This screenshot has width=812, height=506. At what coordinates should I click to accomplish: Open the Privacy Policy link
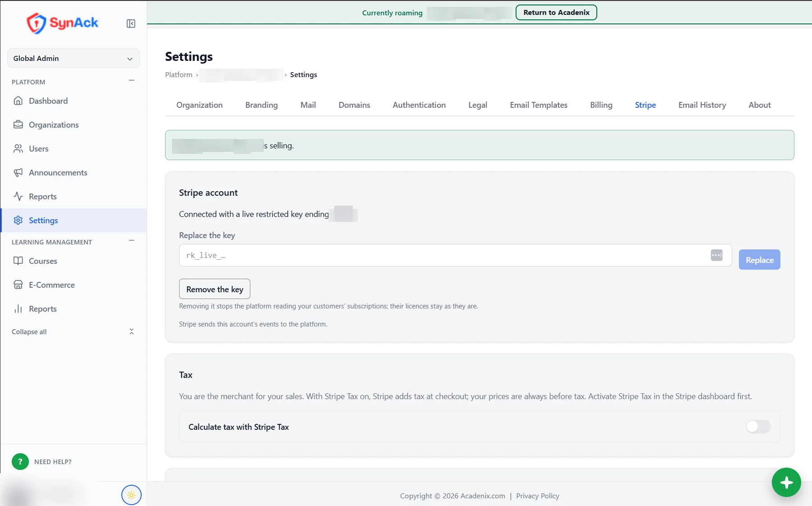[x=538, y=496]
